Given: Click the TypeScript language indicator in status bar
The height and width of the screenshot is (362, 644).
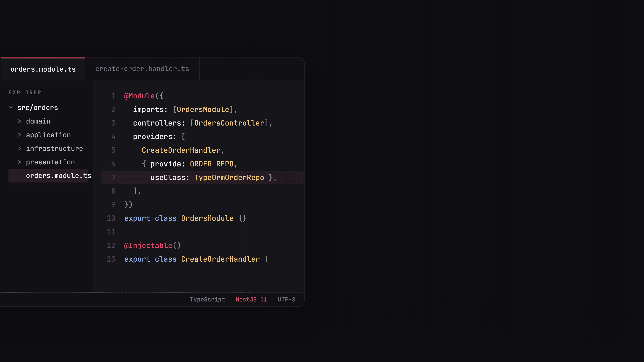Looking at the screenshot, I should (207, 299).
